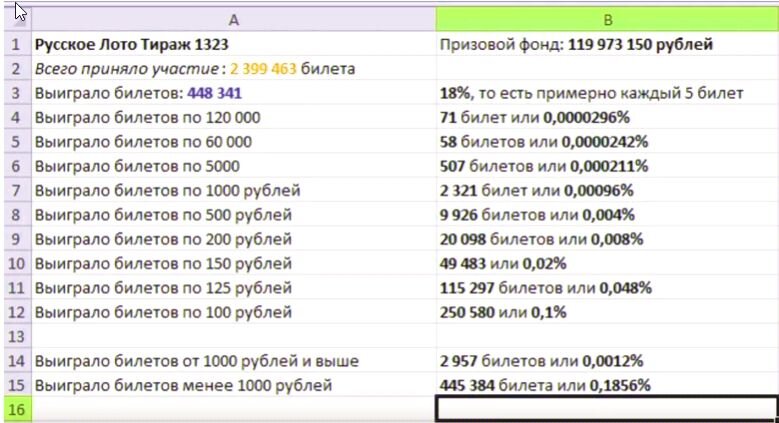Click cell '507 билетов или 0,000211%'
Screen dimensions: 779x423
(x=607, y=166)
